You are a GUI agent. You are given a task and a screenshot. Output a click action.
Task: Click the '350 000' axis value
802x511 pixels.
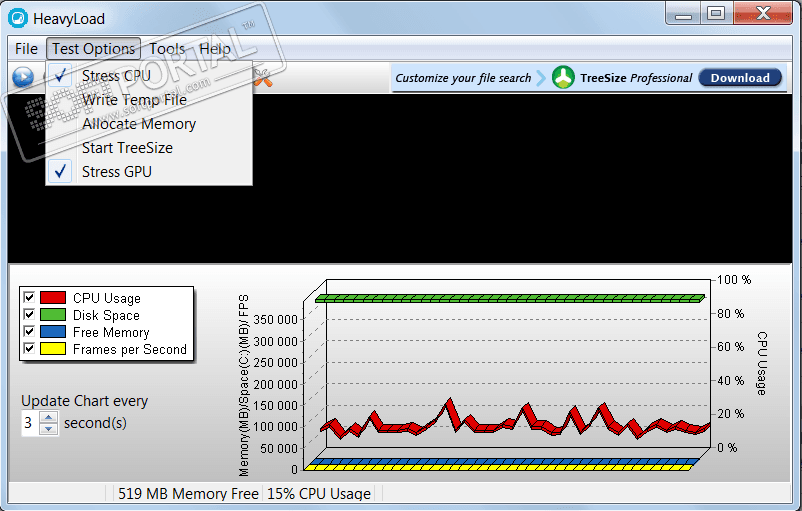[x=275, y=320]
